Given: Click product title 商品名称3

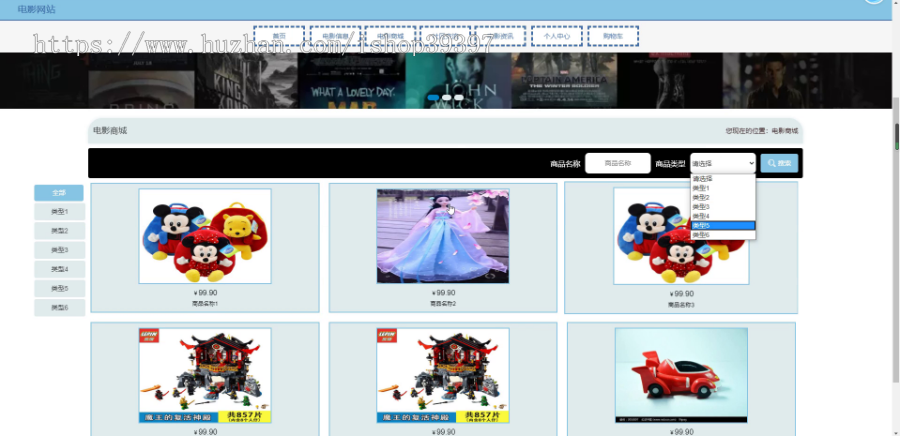Looking at the screenshot, I should click(681, 305).
